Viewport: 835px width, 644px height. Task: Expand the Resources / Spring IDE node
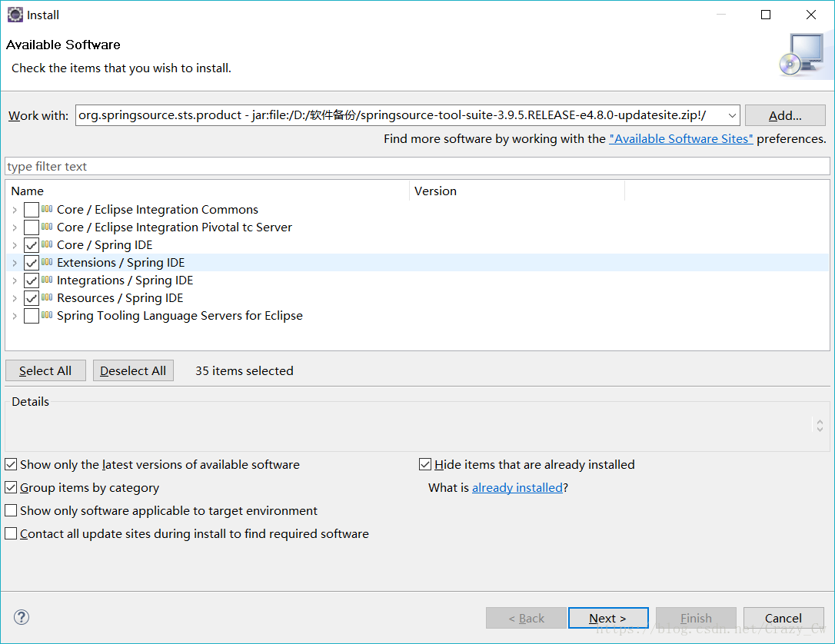tap(15, 298)
